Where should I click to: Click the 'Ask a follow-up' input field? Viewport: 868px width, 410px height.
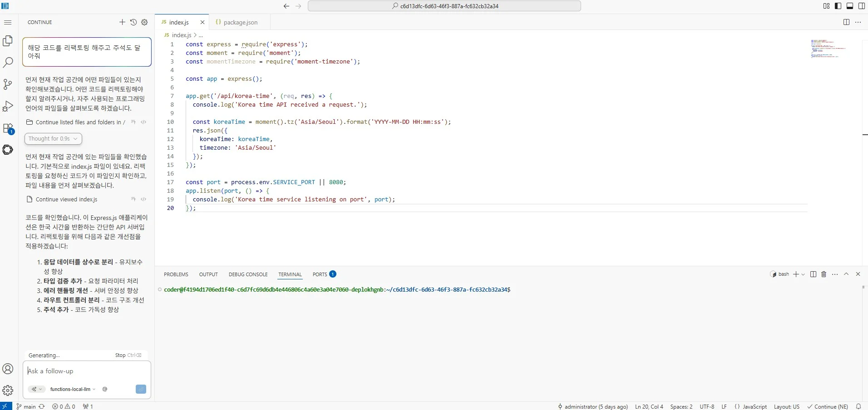[x=86, y=371]
